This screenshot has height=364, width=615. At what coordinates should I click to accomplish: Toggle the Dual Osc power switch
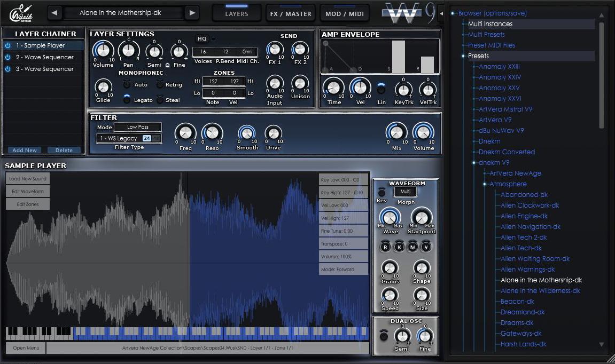(384, 336)
